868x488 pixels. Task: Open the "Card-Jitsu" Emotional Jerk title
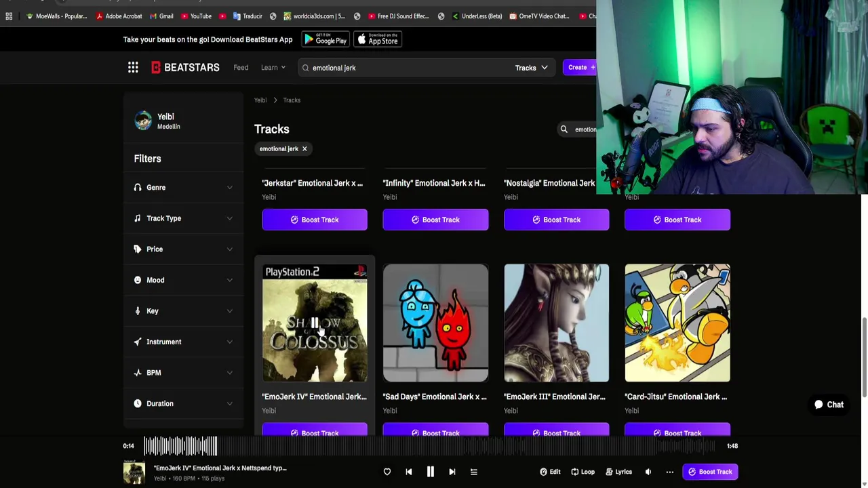[x=675, y=396]
